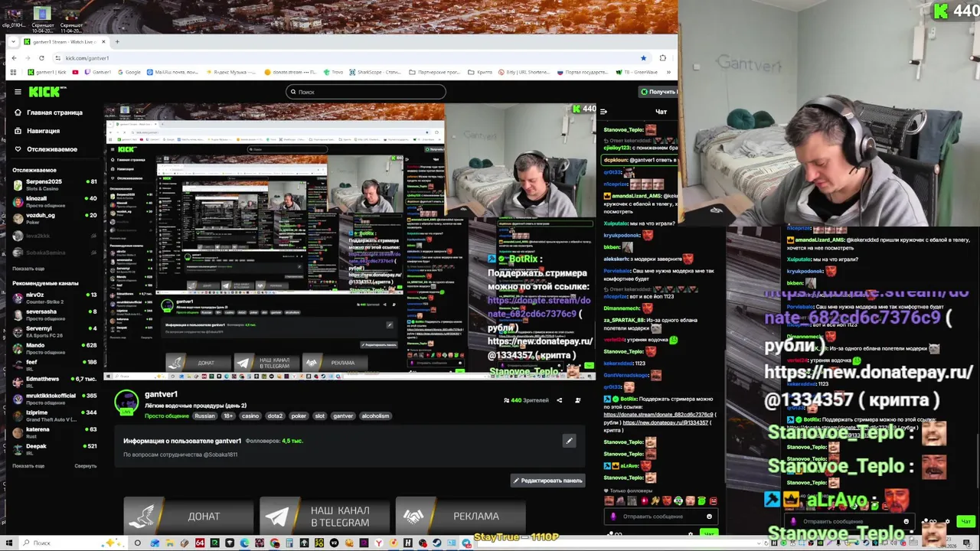Click the gantver1 streamer avatar
The height and width of the screenshot is (551, 980).
126,402
